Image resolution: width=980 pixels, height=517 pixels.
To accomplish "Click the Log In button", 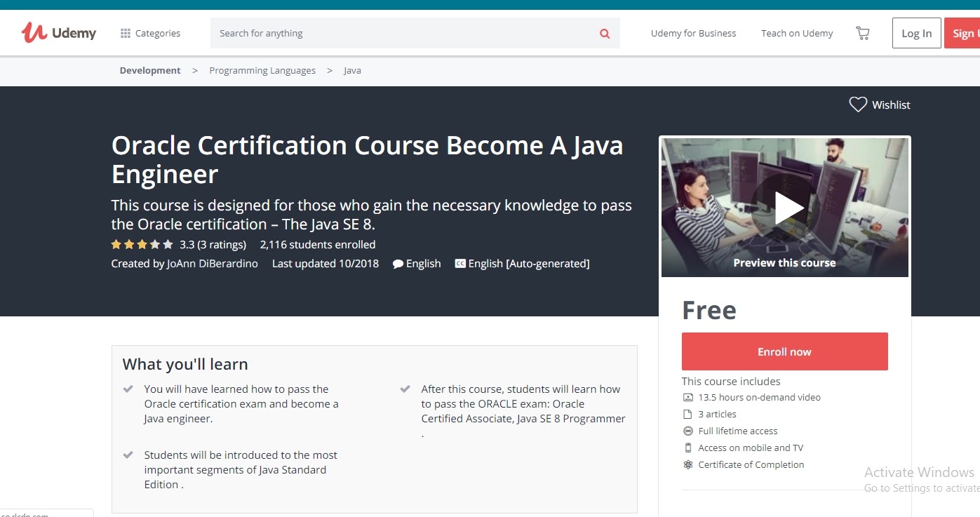I will (x=916, y=33).
